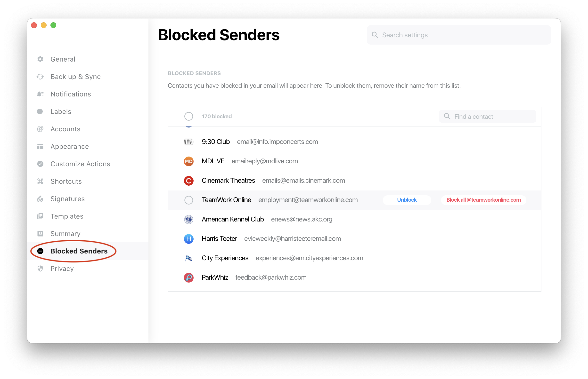
Task: Check the TeamWork Online selection circle
Action: [189, 200]
